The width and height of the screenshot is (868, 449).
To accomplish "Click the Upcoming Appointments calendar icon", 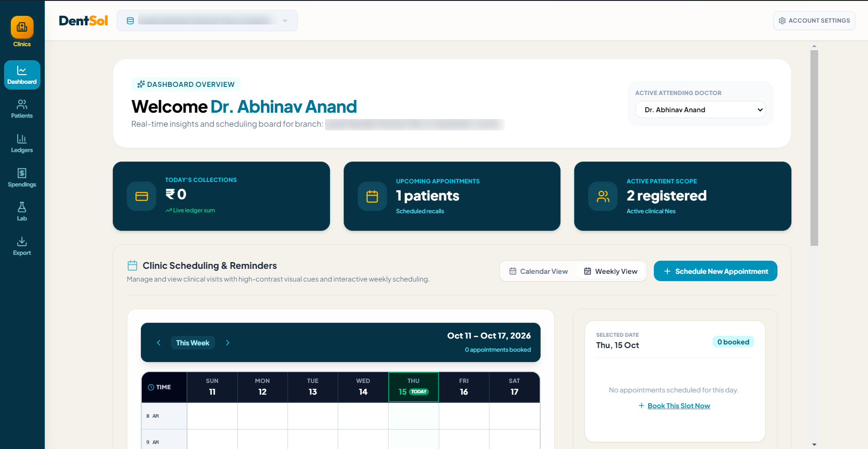I will (372, 196).
